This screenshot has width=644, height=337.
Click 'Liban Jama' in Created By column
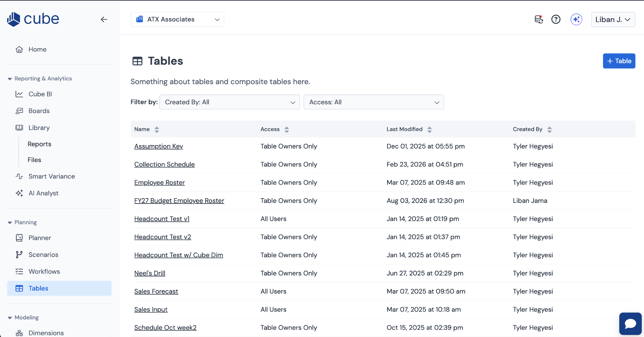(530, 201)
